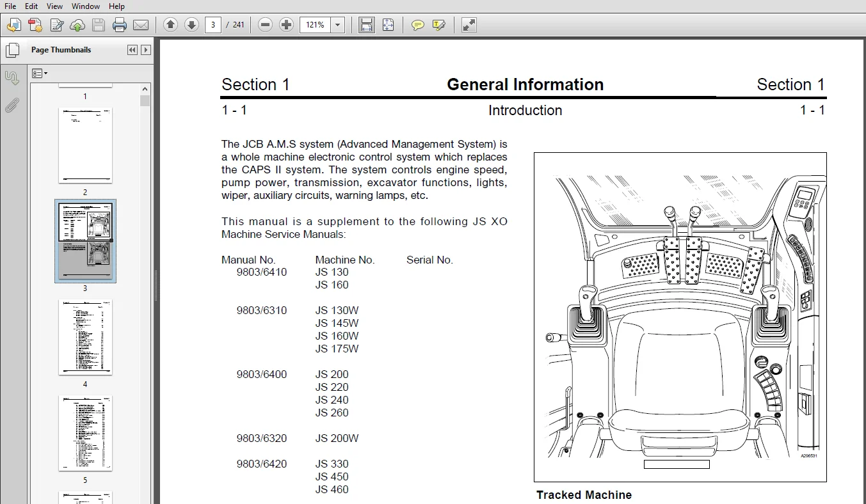Click manual number '9803/6320'
Viewport: 866px width, 504px height.
click(x=262, y=438)
